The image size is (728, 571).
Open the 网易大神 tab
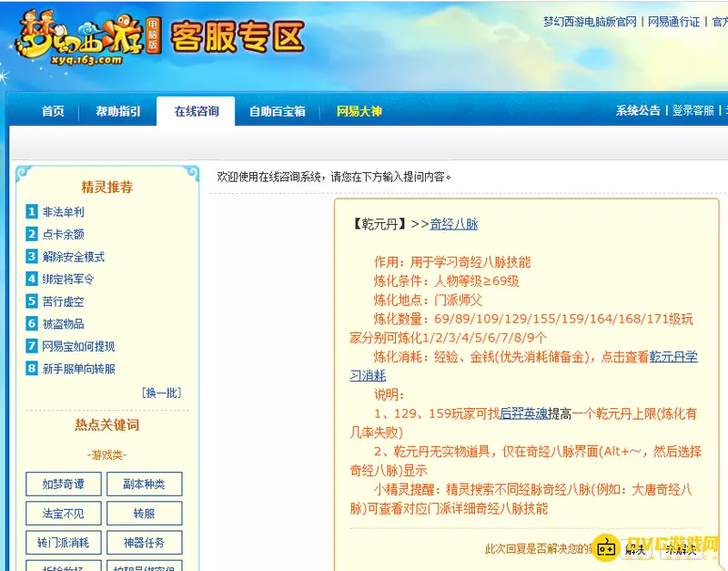359,111
